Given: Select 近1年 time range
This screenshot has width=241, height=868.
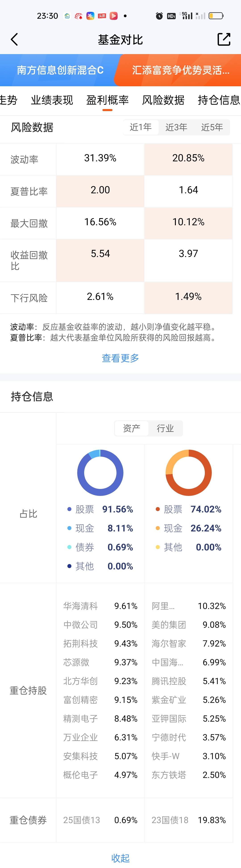Looking at the screenshot, I should click(141, 127).
